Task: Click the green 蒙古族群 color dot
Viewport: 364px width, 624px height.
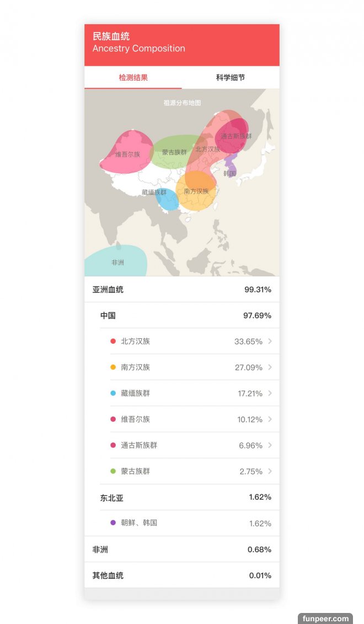Action: click(113, 471)
